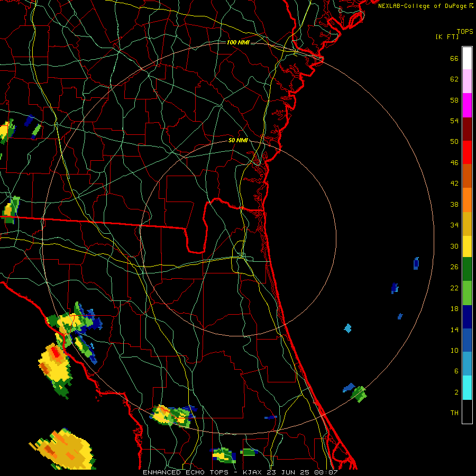The height and width of the screenshot is (476, 476).
Task: Click the NEXLAB-College of DuPage label
Action: click(x=423, y=6)
